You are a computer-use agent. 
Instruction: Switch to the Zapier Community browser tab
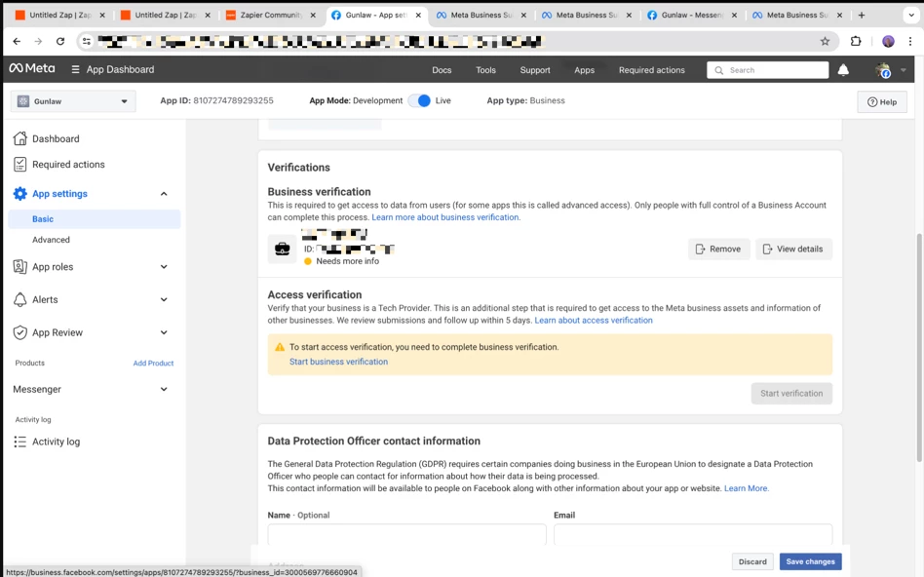271,16
